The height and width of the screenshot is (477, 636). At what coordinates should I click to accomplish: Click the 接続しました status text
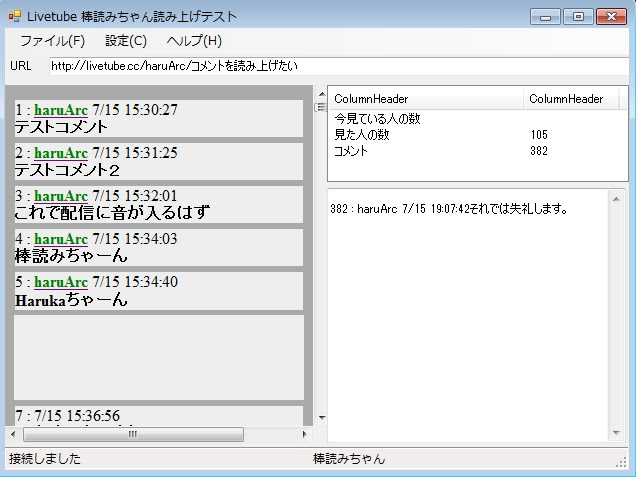coord(45,459)
